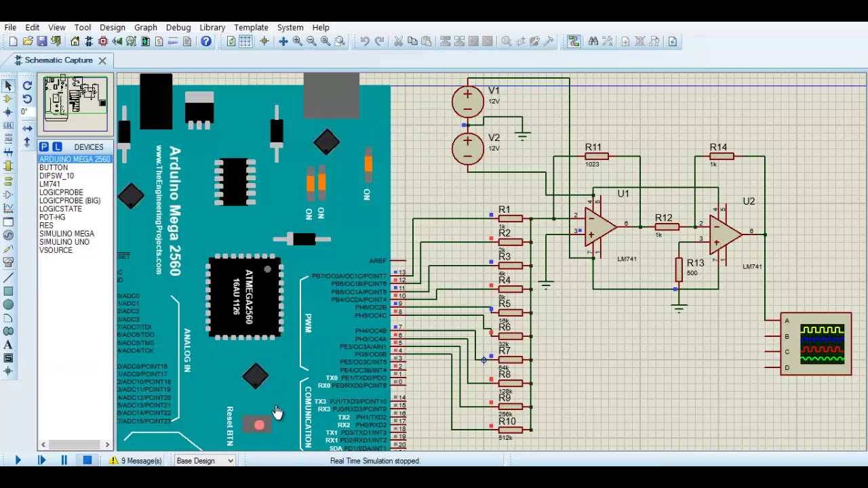Zoom in with magnifier plus icon
Image resolution: width=868 pixels, height=488 pixels.
[x=297, y=41]
